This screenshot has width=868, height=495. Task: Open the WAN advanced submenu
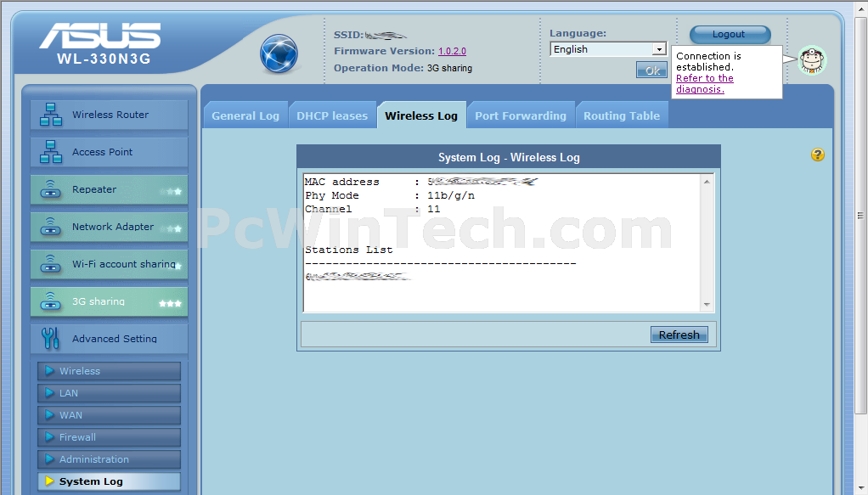coord(109,415)
